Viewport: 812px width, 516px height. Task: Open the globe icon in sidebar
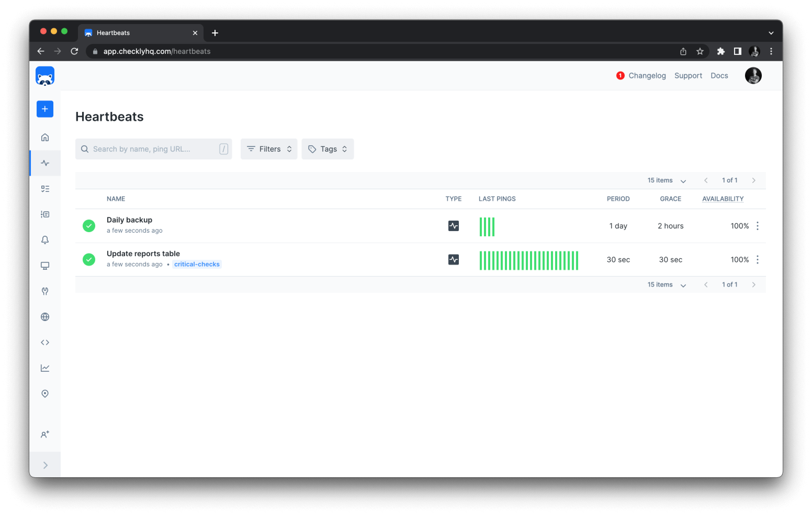click(x=45, y=317)
